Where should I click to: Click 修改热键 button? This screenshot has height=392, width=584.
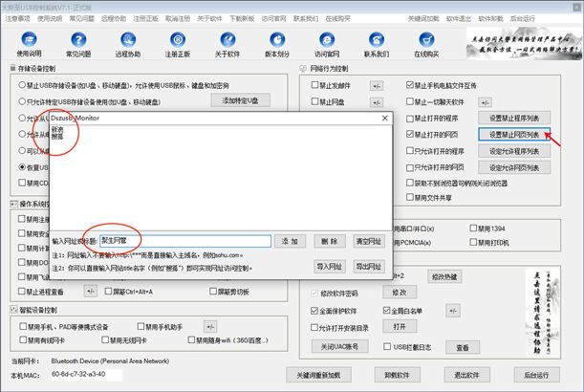(444, 277)
